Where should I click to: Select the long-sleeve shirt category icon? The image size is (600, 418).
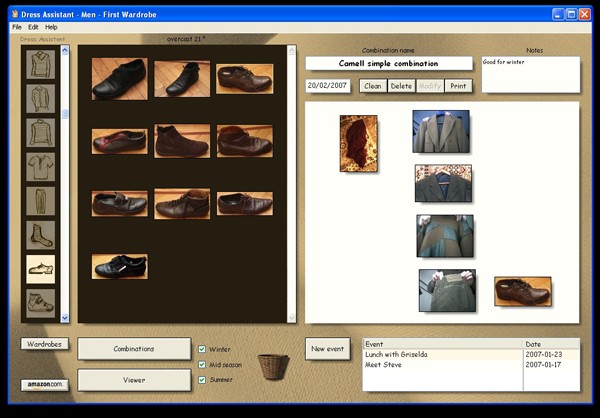click(x=41, y=99)
